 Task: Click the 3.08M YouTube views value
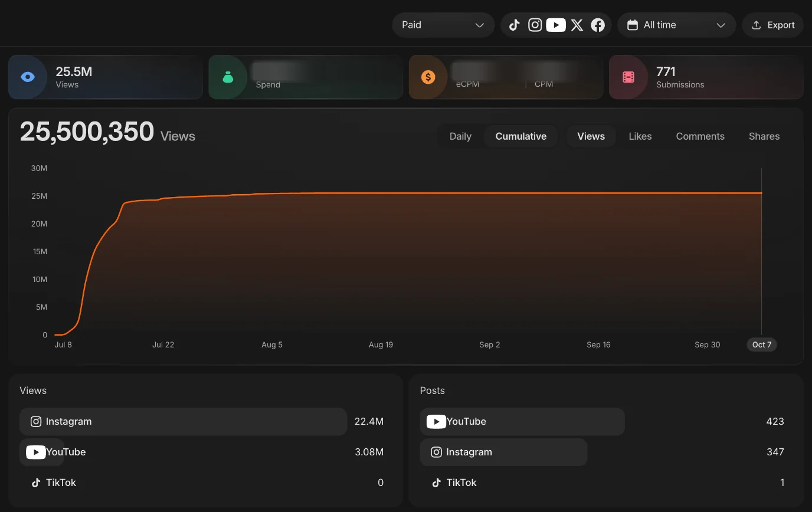(x=369, y=452)
